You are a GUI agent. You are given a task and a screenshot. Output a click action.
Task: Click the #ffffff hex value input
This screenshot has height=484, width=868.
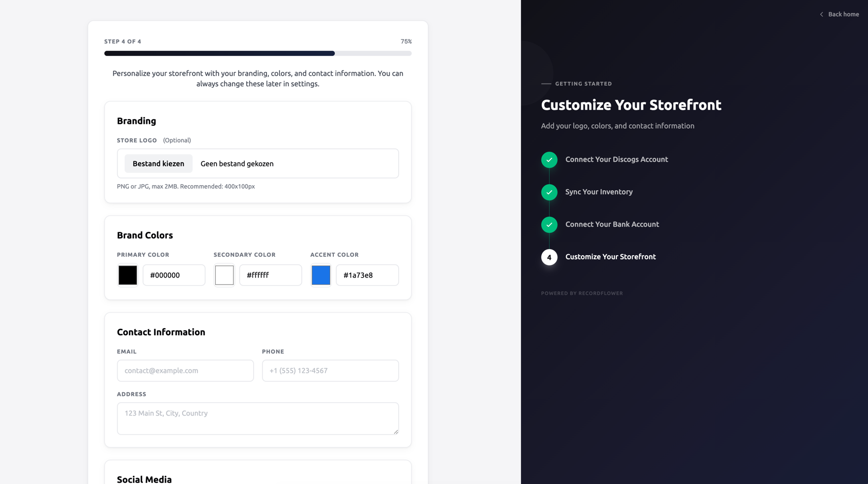pos(270,275)
